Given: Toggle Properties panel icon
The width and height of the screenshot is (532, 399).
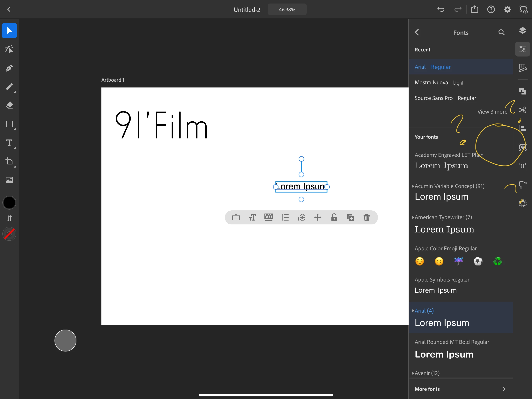Looking at the screenshot, I should click(522, 49).
